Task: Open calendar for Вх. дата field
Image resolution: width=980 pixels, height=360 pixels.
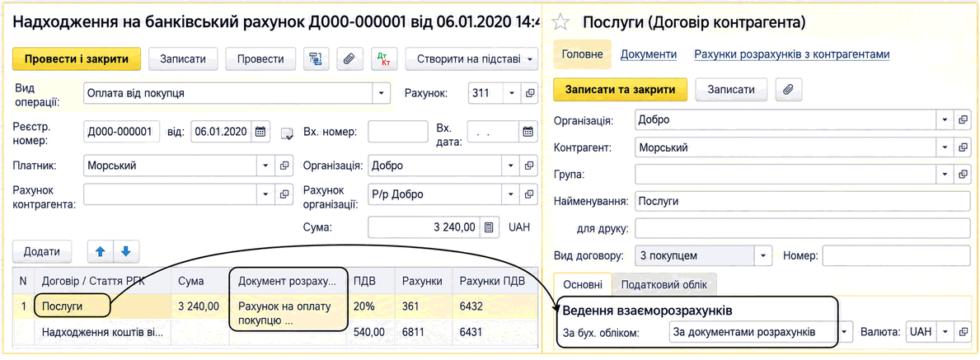Action: click(x=528, y=132)
